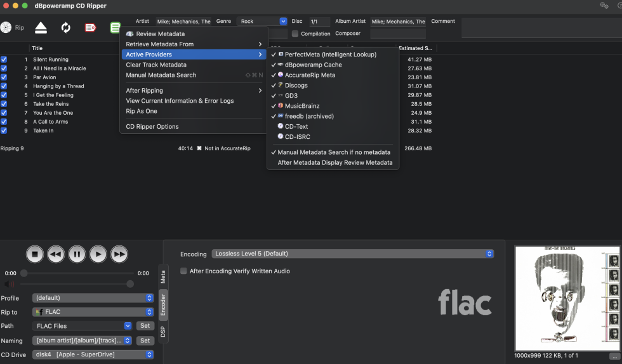622x364 pixels.
Task: Uncheck track 2 All I Need Is a Miracle
Action: (x=4, y=68)
